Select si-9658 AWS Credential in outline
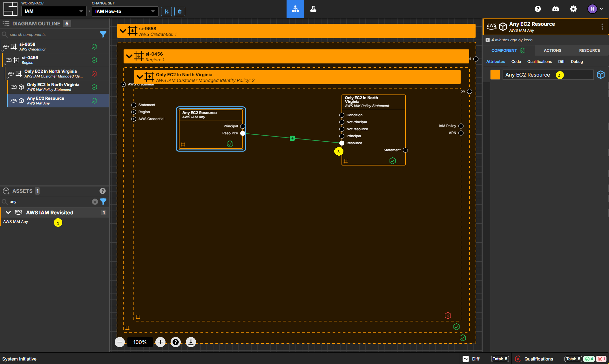 click(54, 47)
